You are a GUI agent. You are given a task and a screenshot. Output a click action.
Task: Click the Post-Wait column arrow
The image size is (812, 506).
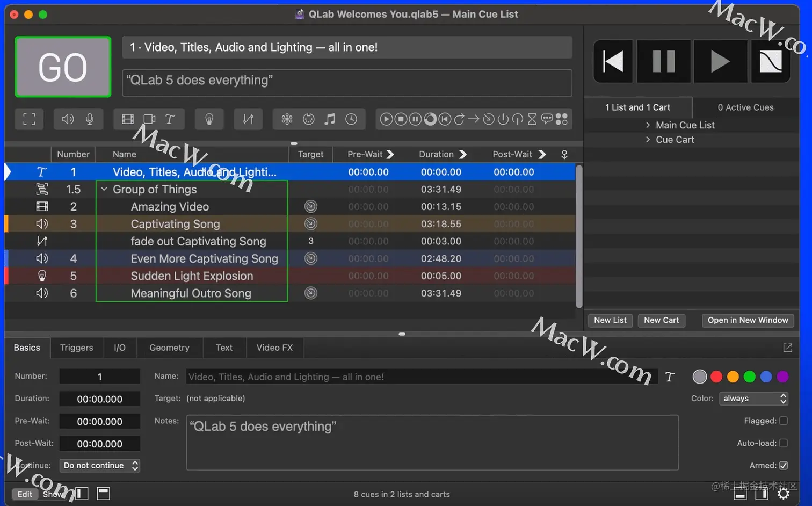542,155
